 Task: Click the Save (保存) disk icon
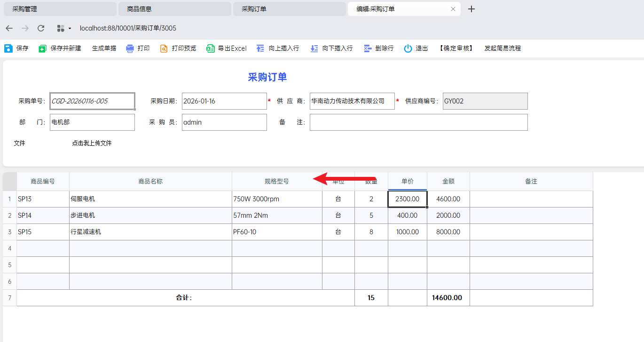tap(8, 48)
